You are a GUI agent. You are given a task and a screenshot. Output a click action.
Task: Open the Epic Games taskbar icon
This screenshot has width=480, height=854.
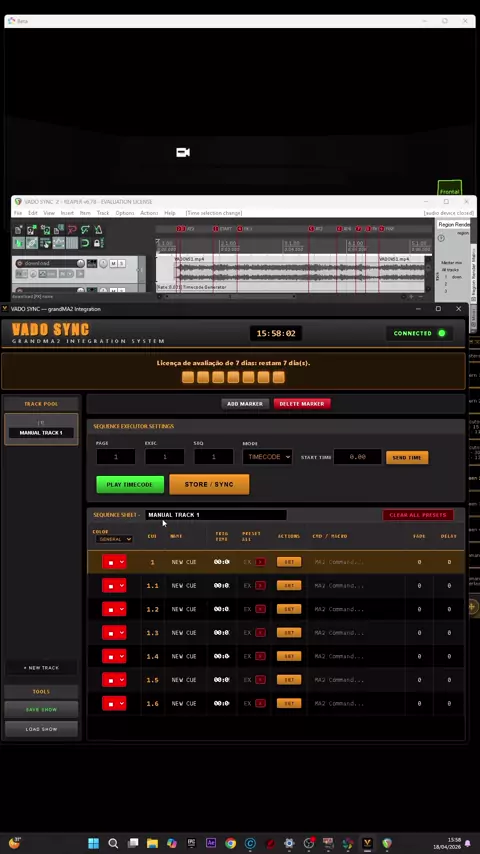pyautogui.click(x=191, y=843)
